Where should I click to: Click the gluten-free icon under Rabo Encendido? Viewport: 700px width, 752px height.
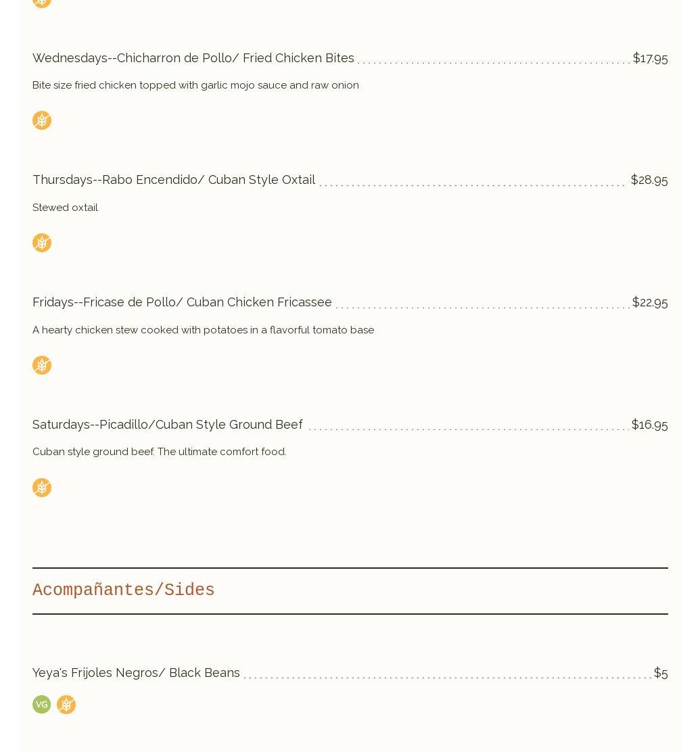[42, 243]
